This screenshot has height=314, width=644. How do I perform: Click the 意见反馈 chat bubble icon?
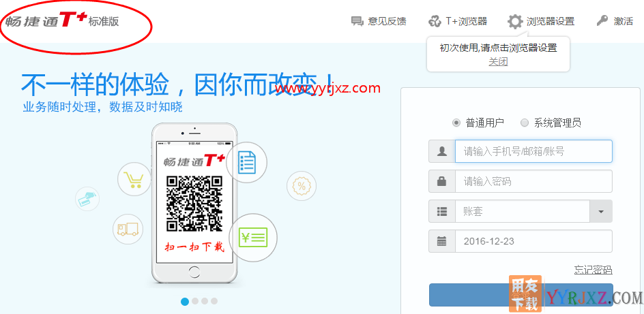pos(357,21)
